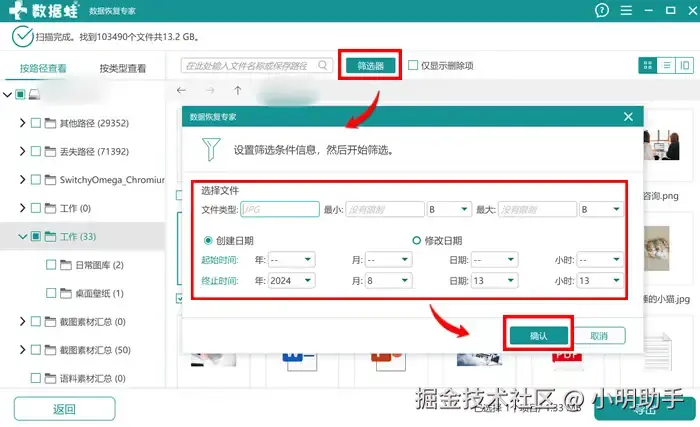This screenshot has height=427, width=700.
Task: Check the 截图素材汇总 (50) checkbox
Action: click(x=36, y=350)
